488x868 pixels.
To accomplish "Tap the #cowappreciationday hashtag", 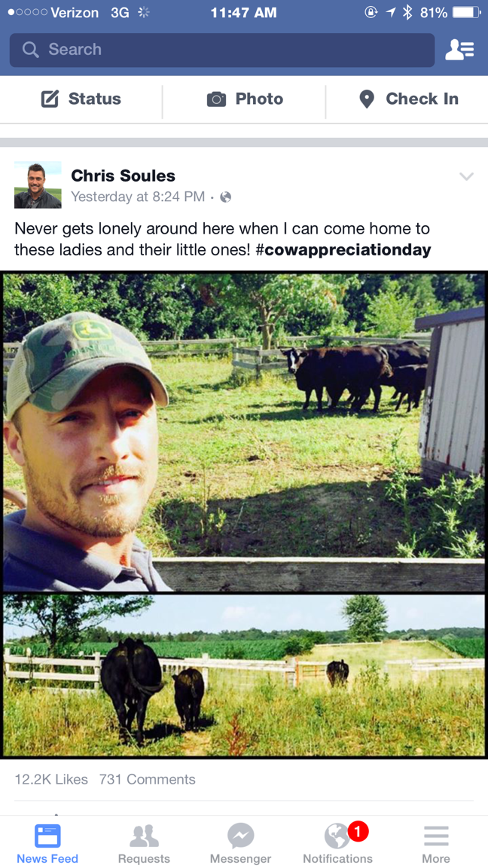I will coord(343,249).
